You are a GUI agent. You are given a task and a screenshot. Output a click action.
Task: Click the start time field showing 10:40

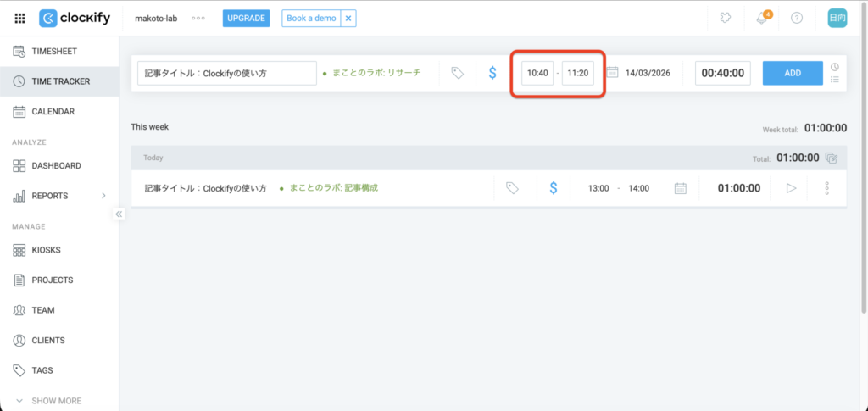coord(537,73)
